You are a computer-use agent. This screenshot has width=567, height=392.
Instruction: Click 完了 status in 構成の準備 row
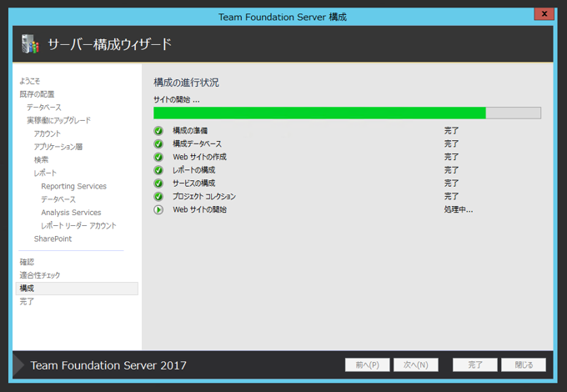click(451, 131)
